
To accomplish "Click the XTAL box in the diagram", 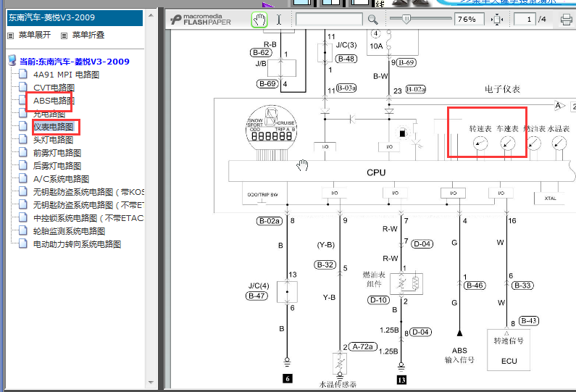I will 550,199.
